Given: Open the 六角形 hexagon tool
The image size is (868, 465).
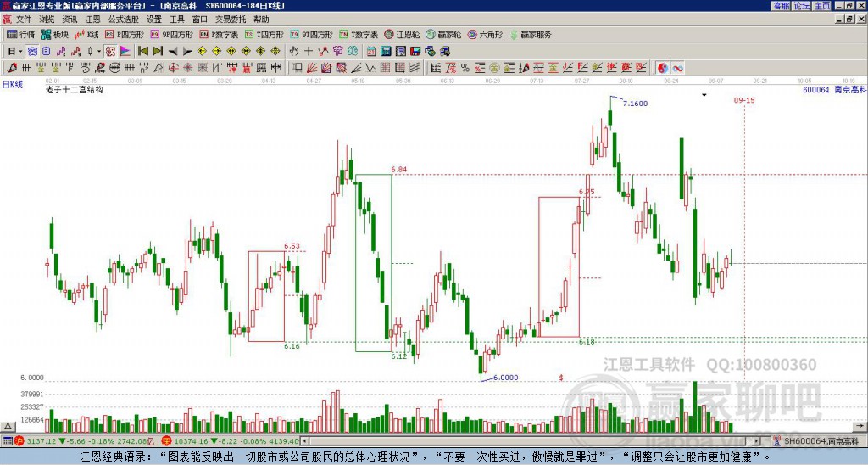Looking at the screenshot, I should 485,34.
